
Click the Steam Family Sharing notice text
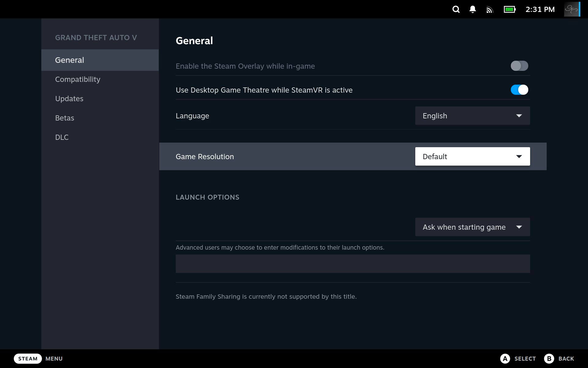pyautogui.click(x=266, y=297)
